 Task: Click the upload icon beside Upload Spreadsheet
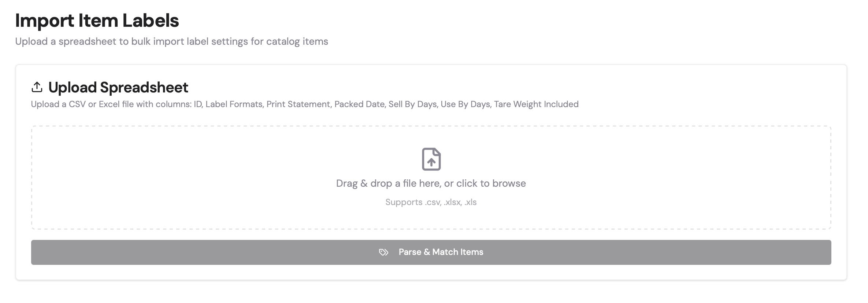(x=37, y=87)
